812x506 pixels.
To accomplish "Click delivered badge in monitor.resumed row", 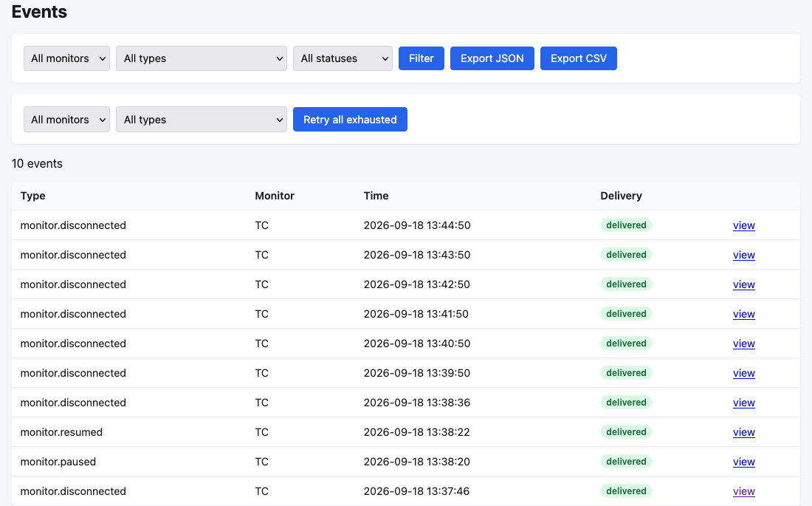I will coord(626,432).
